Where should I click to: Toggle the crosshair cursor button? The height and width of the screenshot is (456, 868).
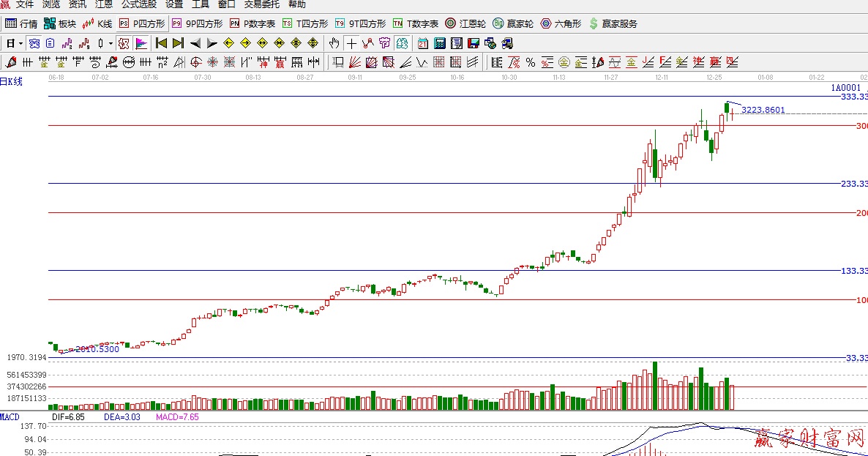click(x=351, y=43)
